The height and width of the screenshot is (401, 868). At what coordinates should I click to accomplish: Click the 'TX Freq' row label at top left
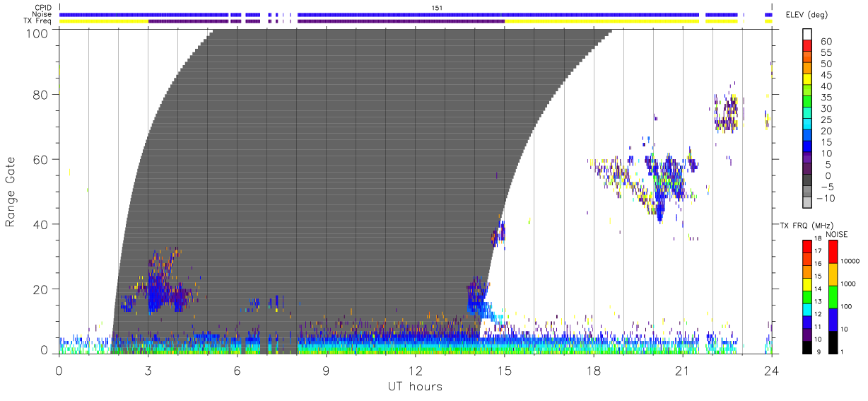click(x=39, y=21)
